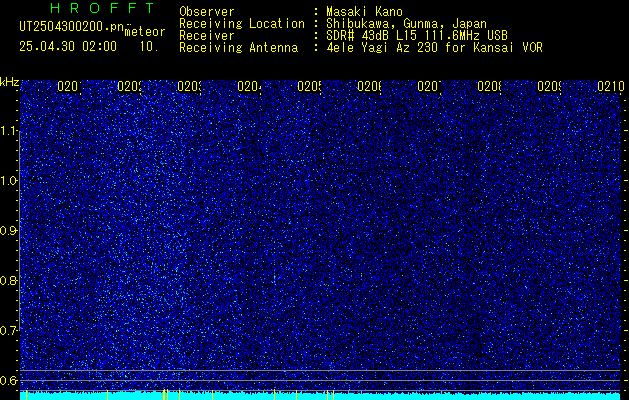Select the file name UT2504300200.pn
The width and height of the screenshot is (629, 400).
(72, 27)
